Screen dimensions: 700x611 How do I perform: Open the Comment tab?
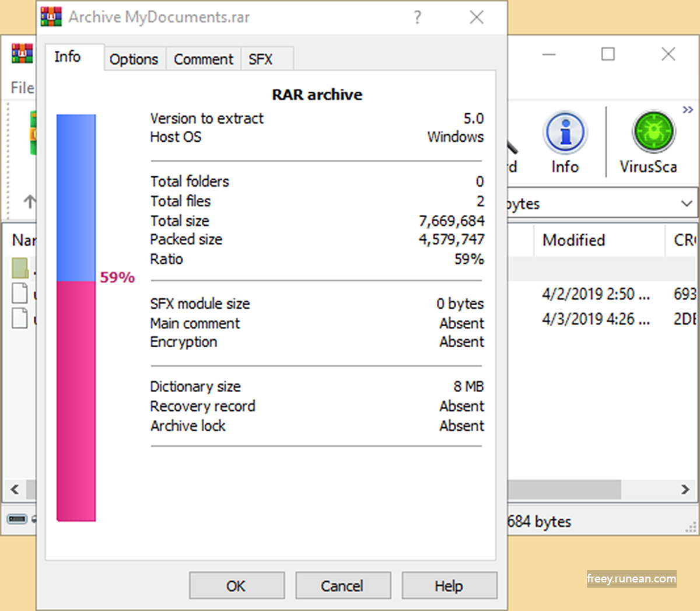[203, 59]
